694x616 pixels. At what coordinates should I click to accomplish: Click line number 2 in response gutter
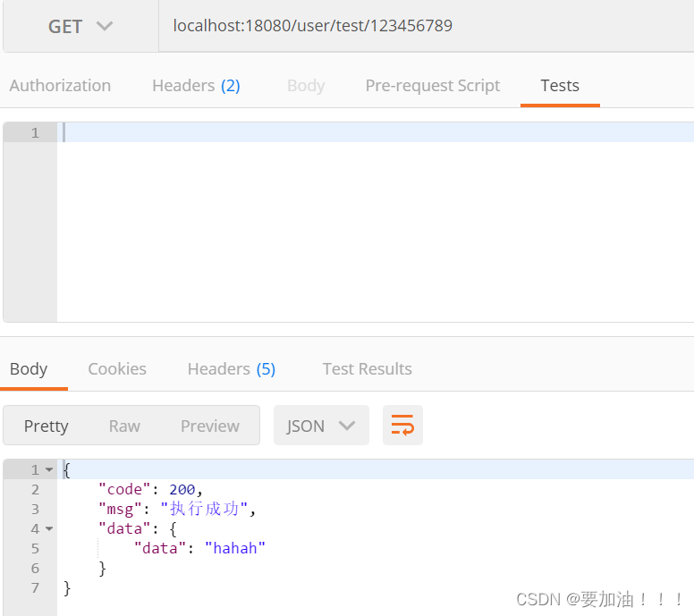(35, 489)
